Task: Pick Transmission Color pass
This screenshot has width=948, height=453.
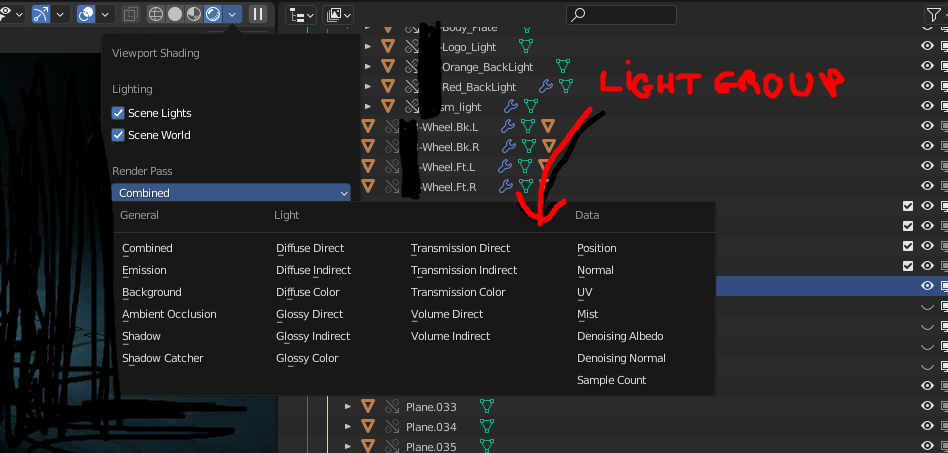Action: pos(458,292)
